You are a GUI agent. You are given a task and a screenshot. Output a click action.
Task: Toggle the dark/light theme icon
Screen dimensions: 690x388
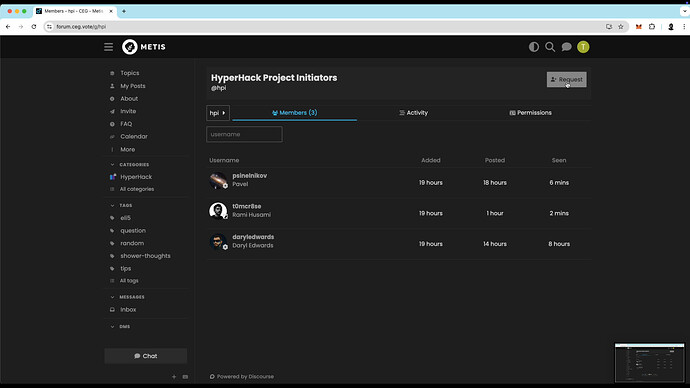point(534,47)
